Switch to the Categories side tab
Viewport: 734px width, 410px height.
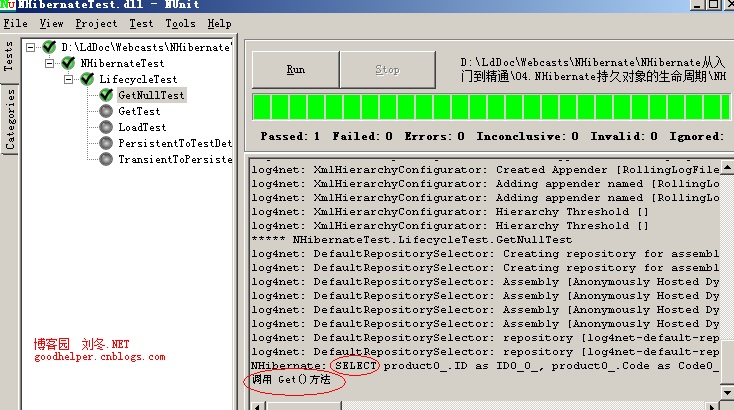coord(9,119)
